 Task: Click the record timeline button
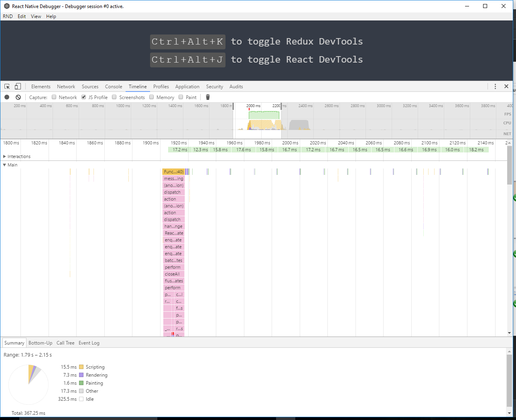click(7, 97)
